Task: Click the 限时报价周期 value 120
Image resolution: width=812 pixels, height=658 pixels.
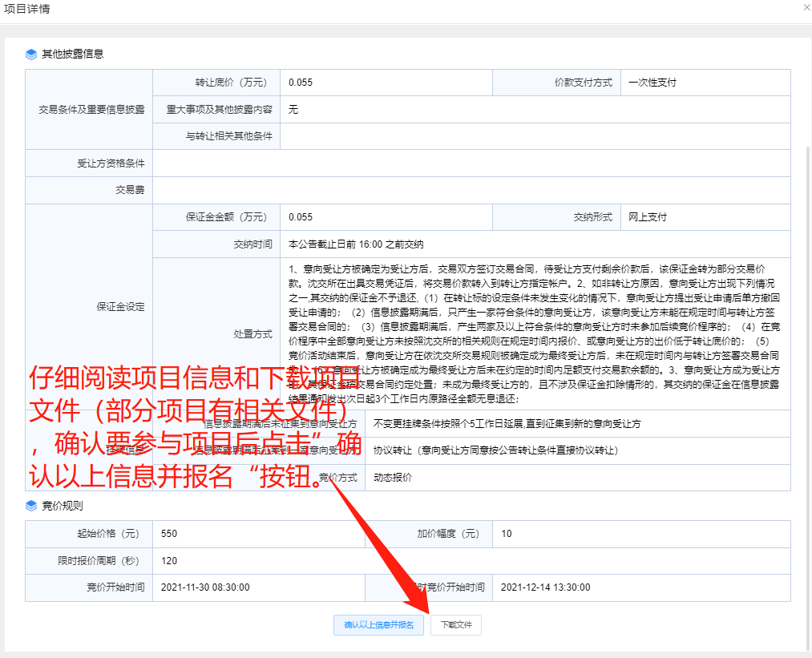Action: tap(169, 561)
